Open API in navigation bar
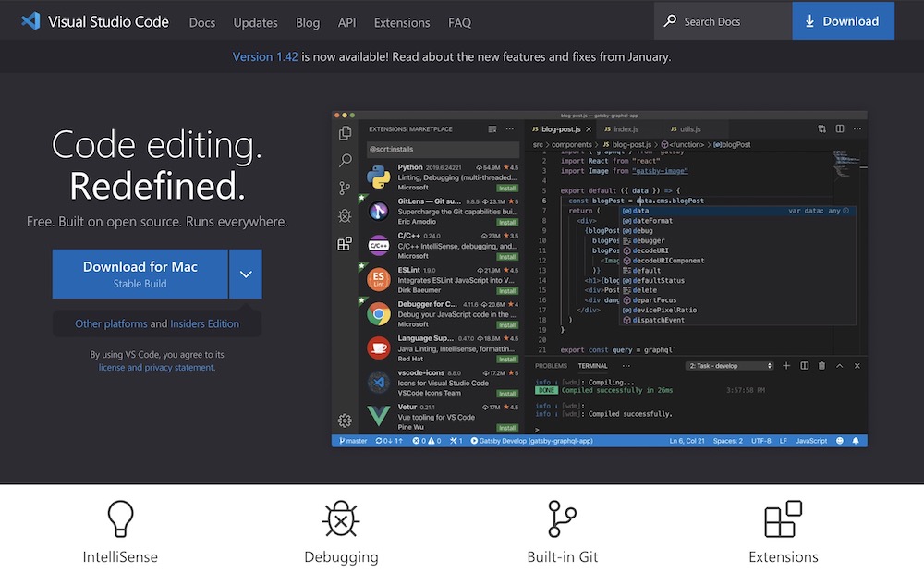 pos(347,22)
